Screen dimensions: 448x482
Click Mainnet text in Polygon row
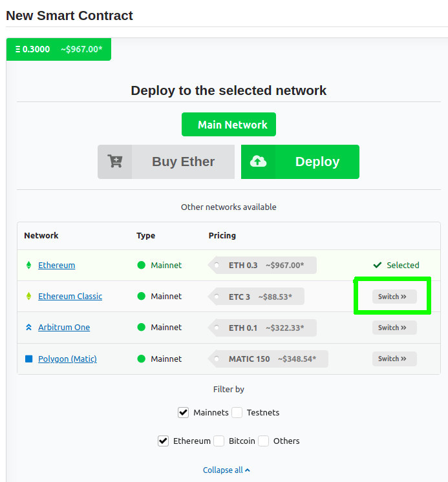tap(166, 359)
